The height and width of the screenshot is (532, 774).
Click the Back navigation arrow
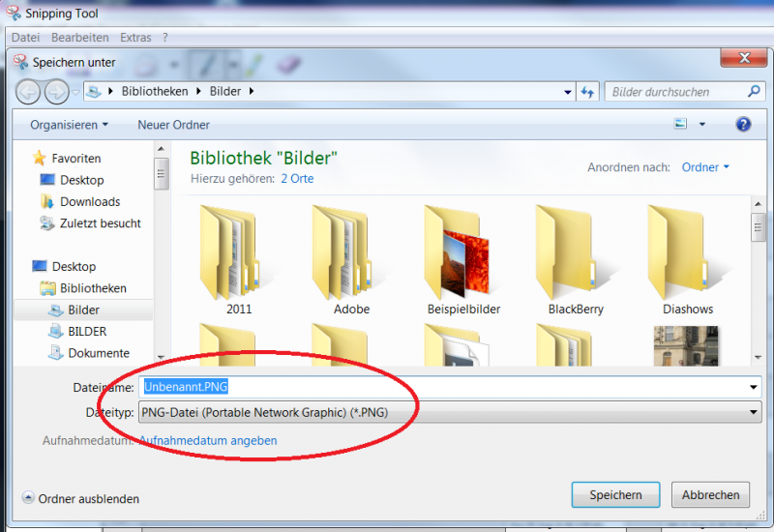coord(28,92)
